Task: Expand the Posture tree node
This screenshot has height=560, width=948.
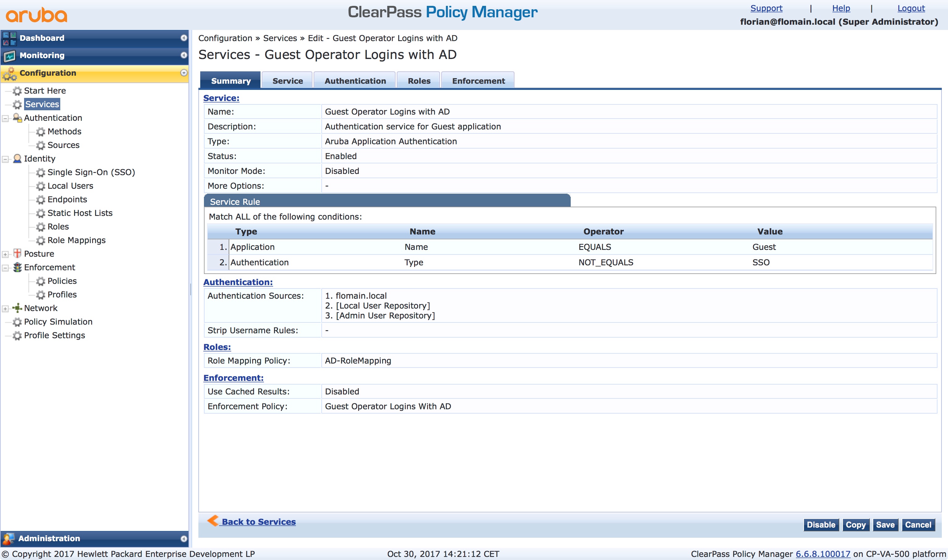Action: (5, 254)
